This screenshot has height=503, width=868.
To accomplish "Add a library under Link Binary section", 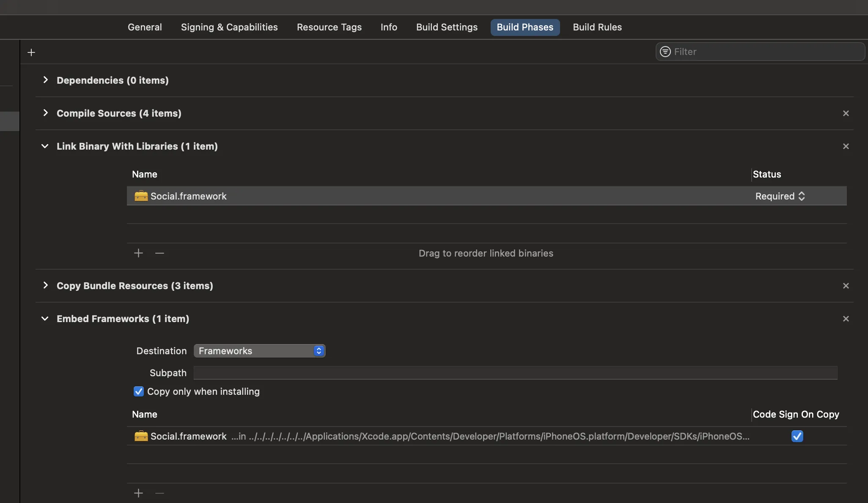I will click(138, 253).
